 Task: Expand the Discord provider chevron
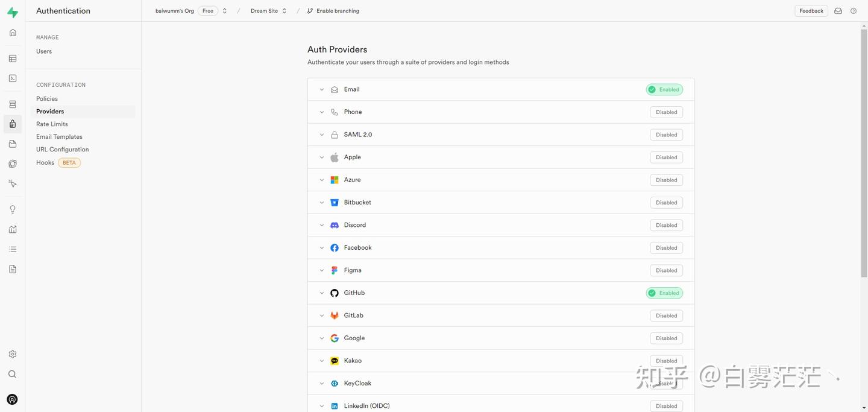322,225
